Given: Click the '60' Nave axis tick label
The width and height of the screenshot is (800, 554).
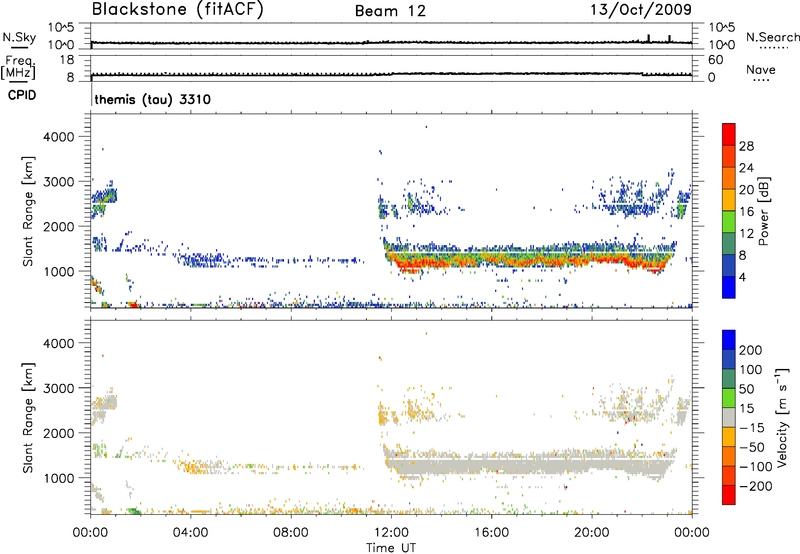Looking at the screenshot, I should tap(716, 60).
